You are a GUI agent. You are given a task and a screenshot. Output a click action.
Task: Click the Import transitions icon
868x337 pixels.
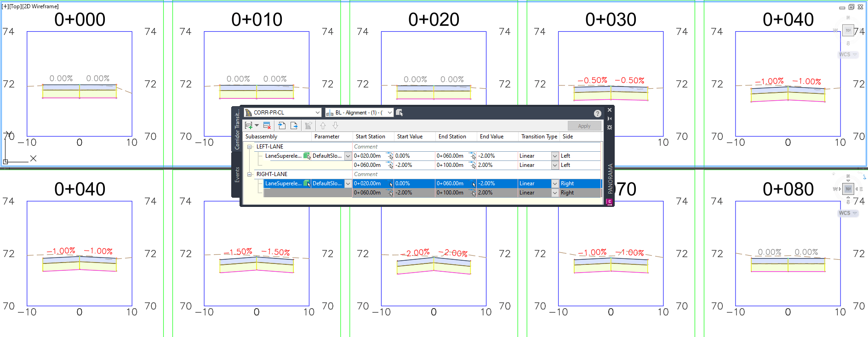[282, 126]
